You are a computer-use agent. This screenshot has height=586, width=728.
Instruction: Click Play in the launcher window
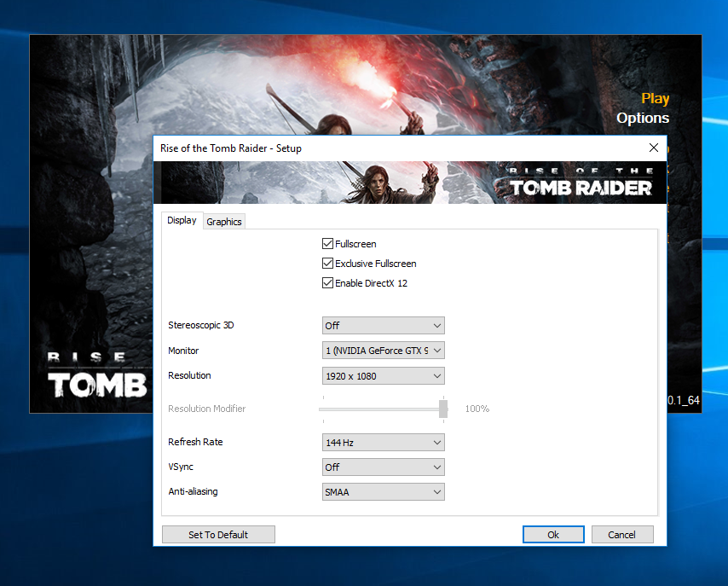[655, 98]
